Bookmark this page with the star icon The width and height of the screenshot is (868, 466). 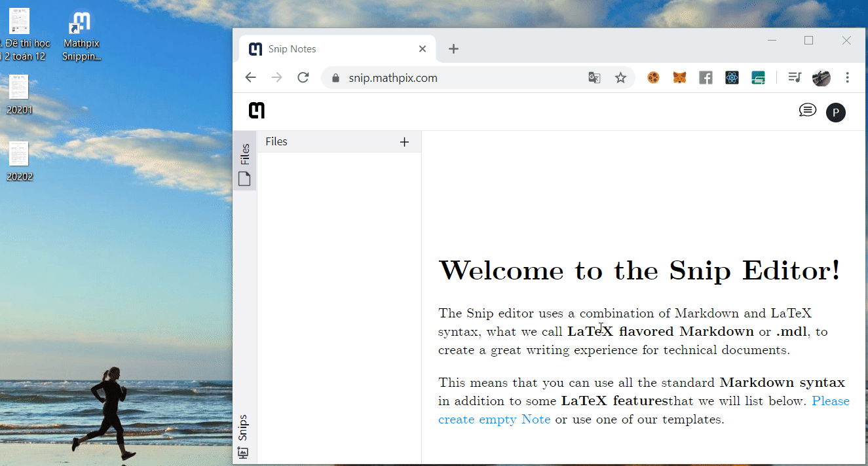pyautogui.click(x=620, y=78)
